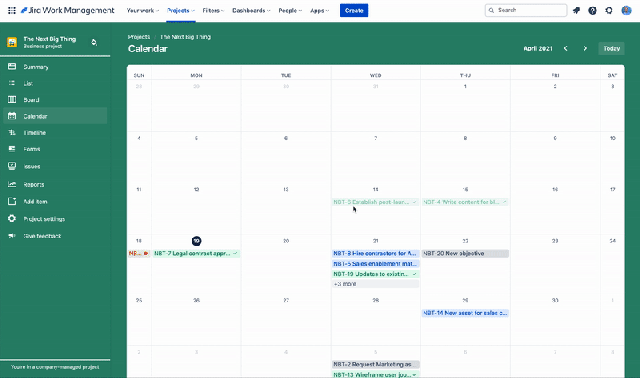Viewport: 640px width, 378px height.
Task: Open NBT-14 New asset for sales event
Action: (x=465, y=313)
